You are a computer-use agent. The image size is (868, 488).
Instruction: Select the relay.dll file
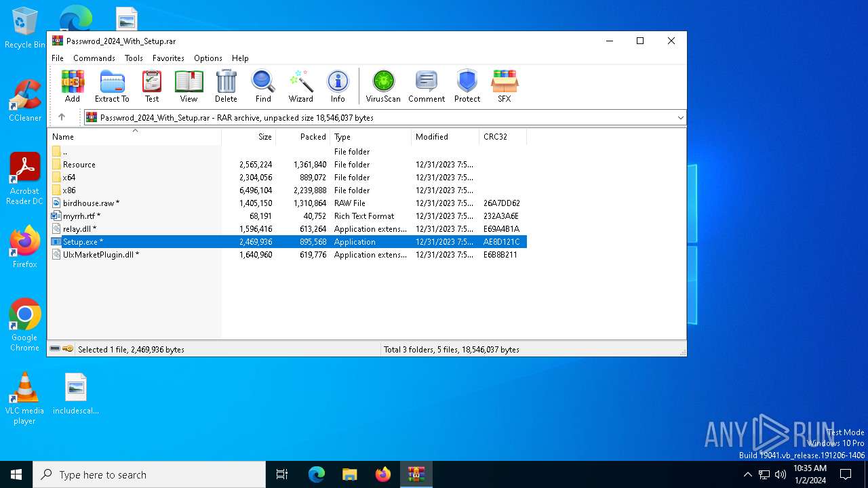pyautogui.click(x=288, y=229)
